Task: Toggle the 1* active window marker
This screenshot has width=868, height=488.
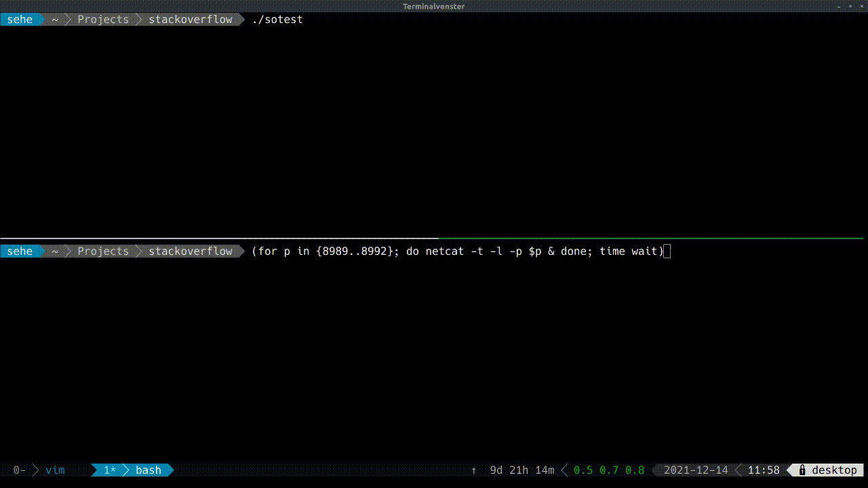Action: [110, 470]
